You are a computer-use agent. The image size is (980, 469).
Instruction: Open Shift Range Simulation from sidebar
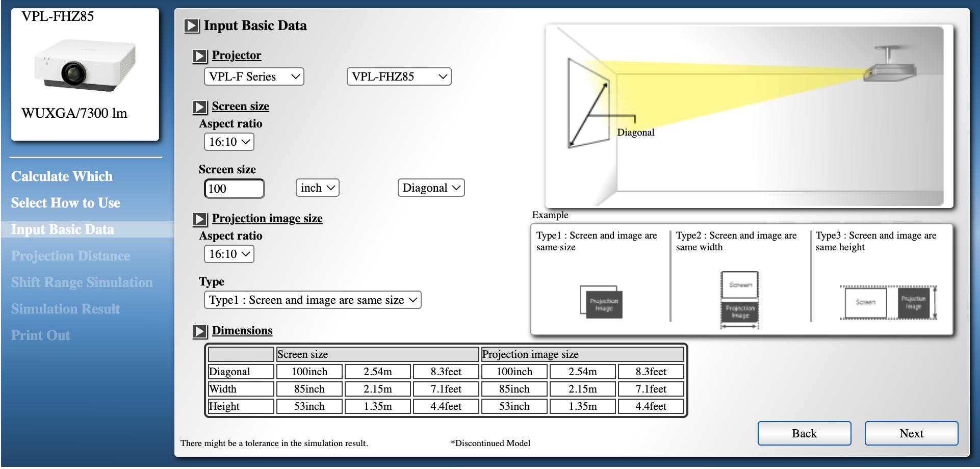tap(81, 282)
